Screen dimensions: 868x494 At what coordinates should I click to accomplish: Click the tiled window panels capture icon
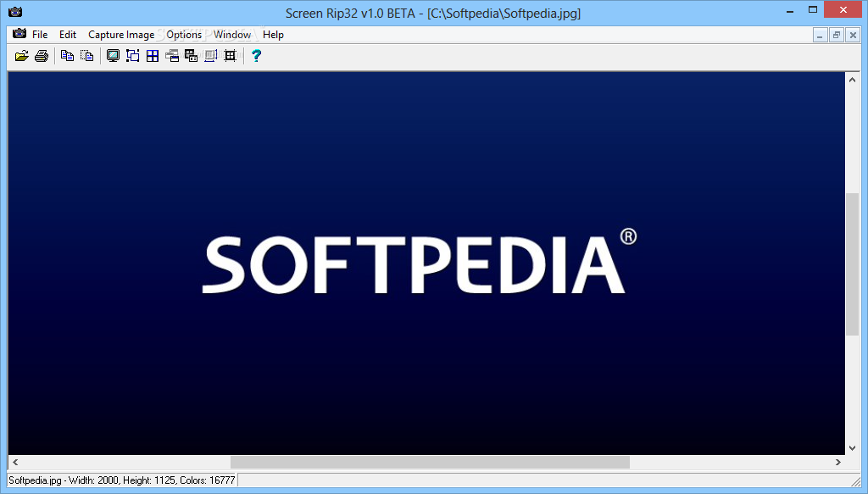click(191, 56)
